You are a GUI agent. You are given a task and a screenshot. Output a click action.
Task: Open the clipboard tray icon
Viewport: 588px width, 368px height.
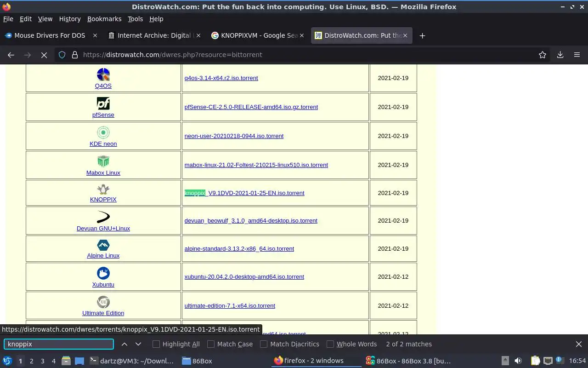[535, 361]
